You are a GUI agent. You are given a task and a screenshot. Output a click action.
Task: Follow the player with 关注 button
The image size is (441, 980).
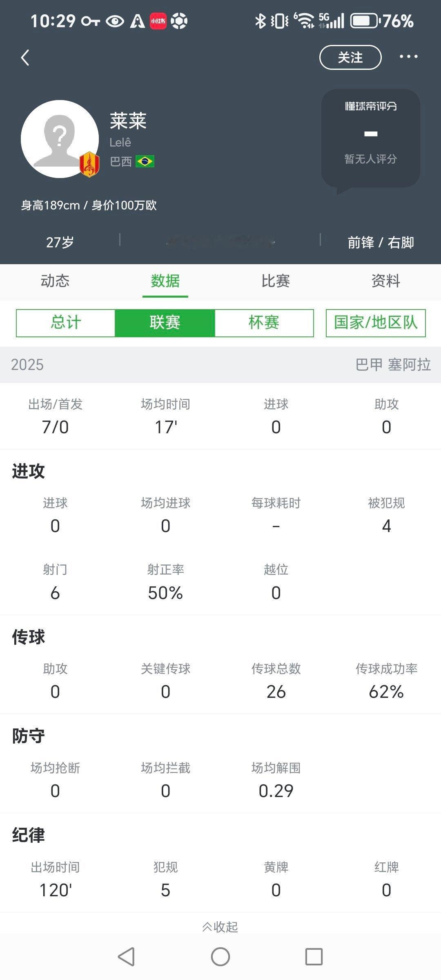[x=350, y=58]
